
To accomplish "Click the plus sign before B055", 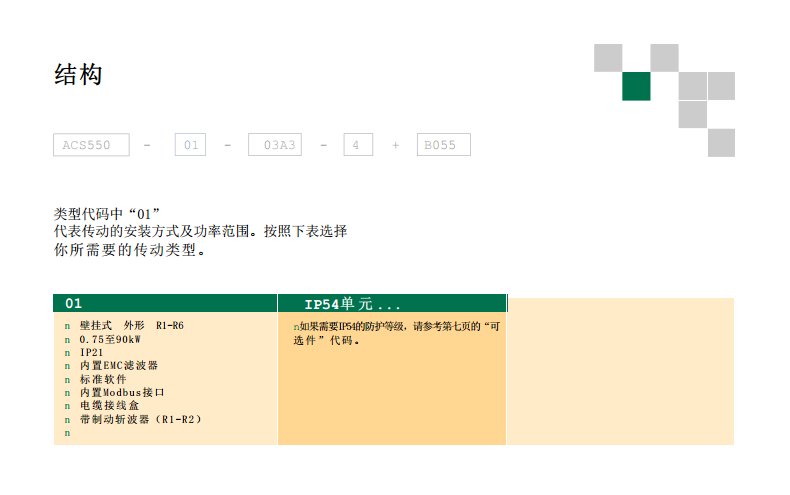I will (395, 146).
